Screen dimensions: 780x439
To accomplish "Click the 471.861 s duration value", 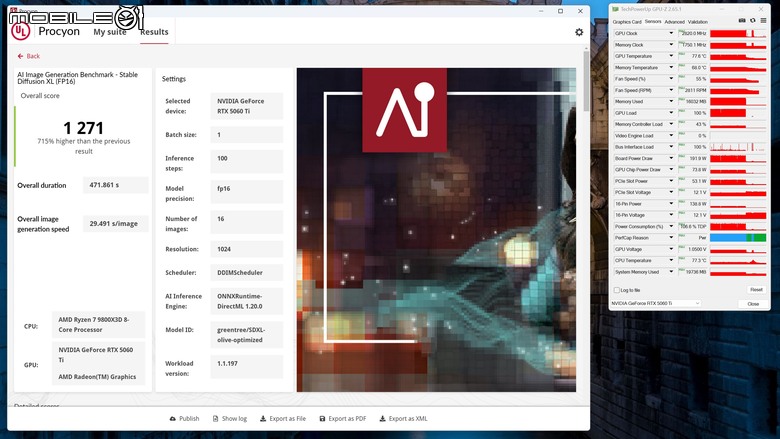I will [x=115, y=185].
